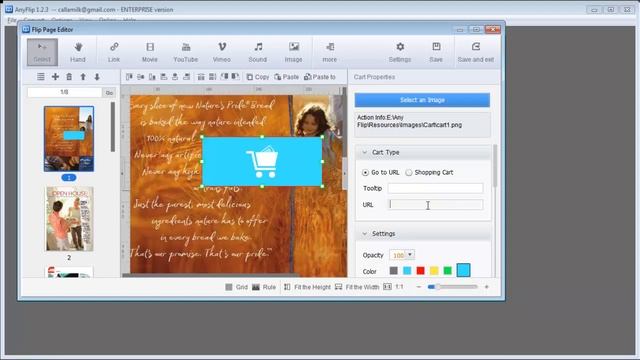
Task: Click the URL text field
Action: pyautogui.click(x=435, y=204)
